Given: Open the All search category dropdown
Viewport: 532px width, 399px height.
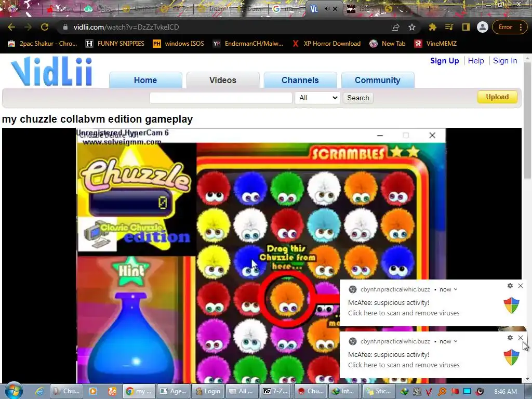Looking at the screenshot, I should click(x=317, y=98).
